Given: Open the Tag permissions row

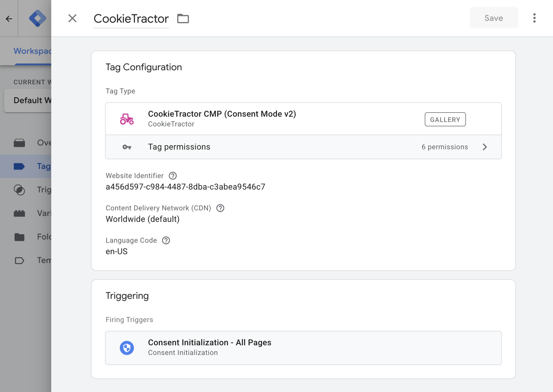Looking at the screenshot, I should coord(303,147).
